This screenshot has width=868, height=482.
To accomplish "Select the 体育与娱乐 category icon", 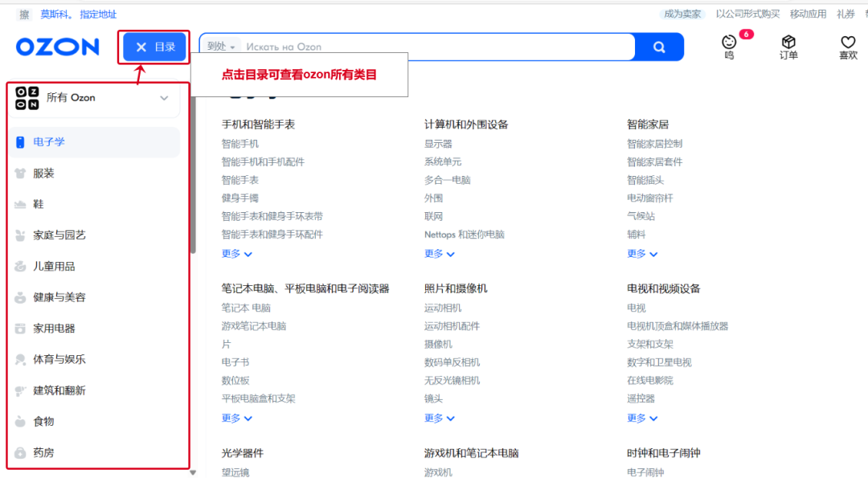I will 20,359.
